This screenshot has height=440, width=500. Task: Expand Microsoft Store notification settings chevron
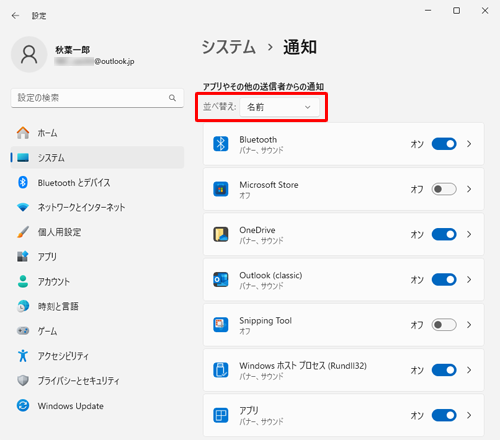click(x=469, y=189)
